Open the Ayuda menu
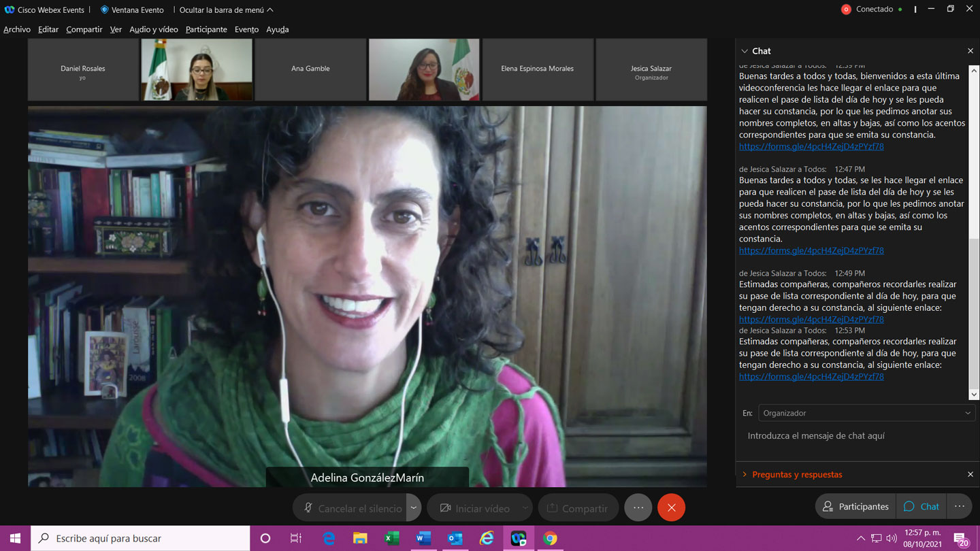 pos(278,29)
